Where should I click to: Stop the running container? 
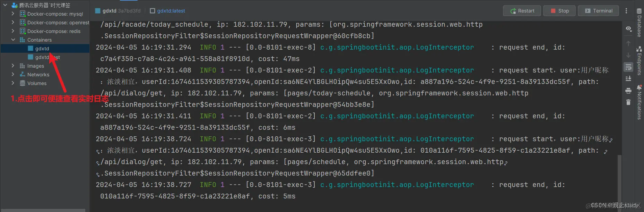pyautogui.click(x=559, y=11)
